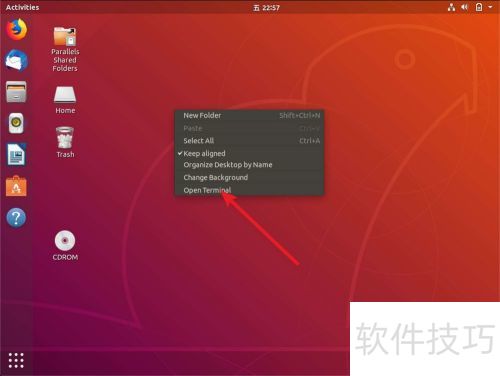Show Applications grid button
500x376 pixels.
[x=16, y=360]
